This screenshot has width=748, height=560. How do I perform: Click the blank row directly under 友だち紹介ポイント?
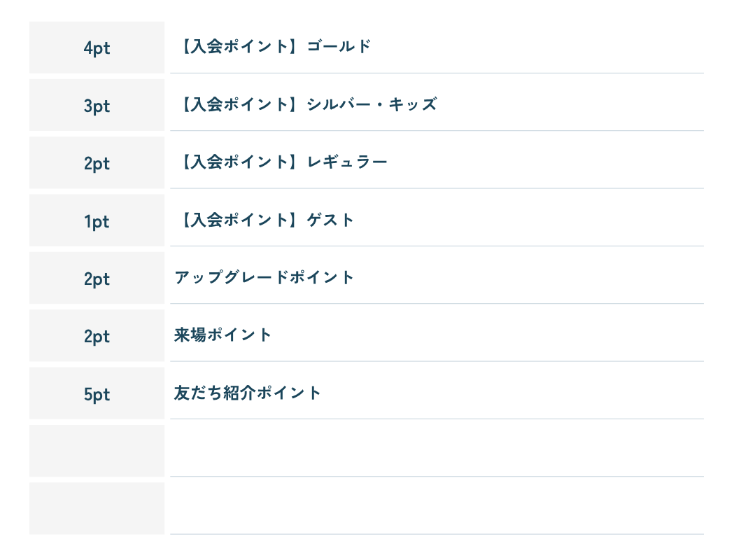tap(437, 449)
